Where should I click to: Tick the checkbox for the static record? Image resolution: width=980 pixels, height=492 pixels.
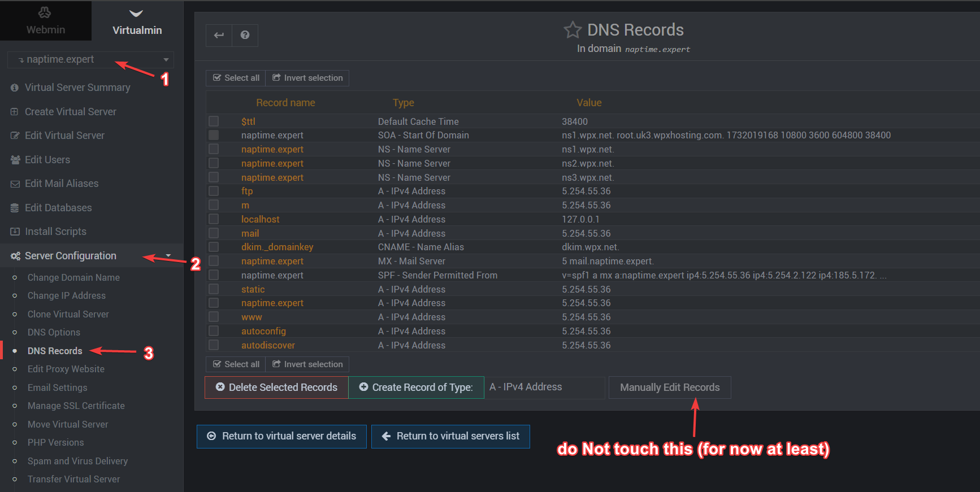tap(214, 289)
